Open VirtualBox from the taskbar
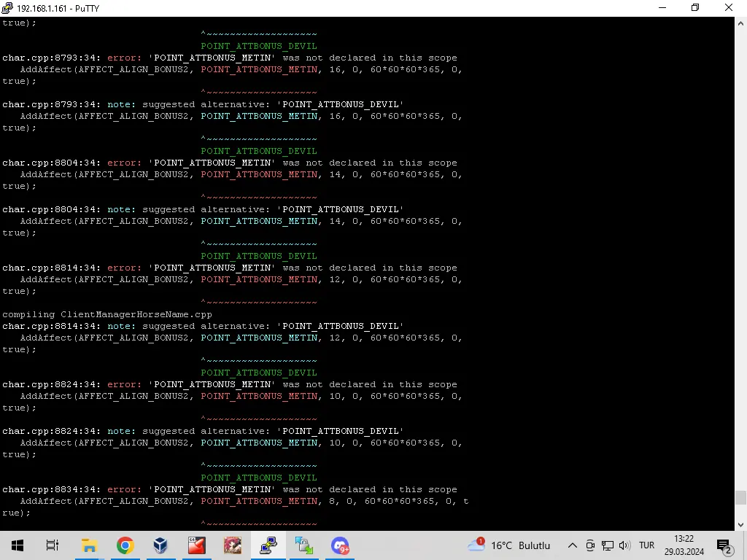This screenshot has width=747, height=560. 160,545
